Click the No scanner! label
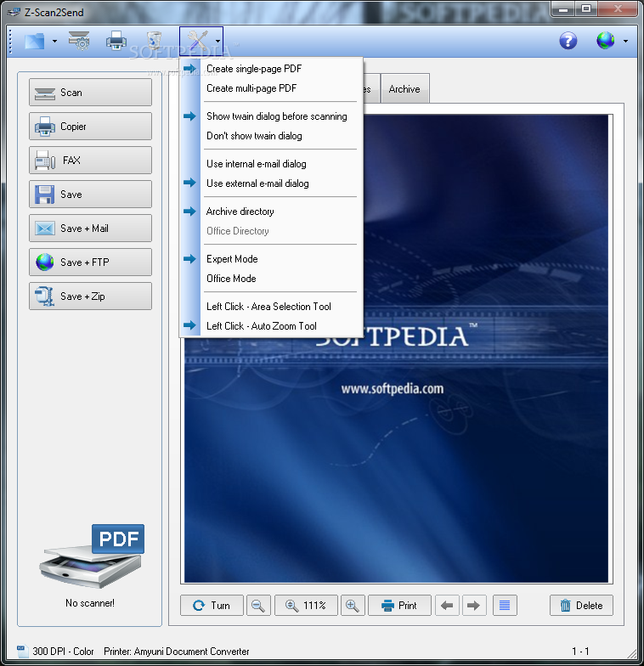The image size is (644, 666). coord(90,603)
